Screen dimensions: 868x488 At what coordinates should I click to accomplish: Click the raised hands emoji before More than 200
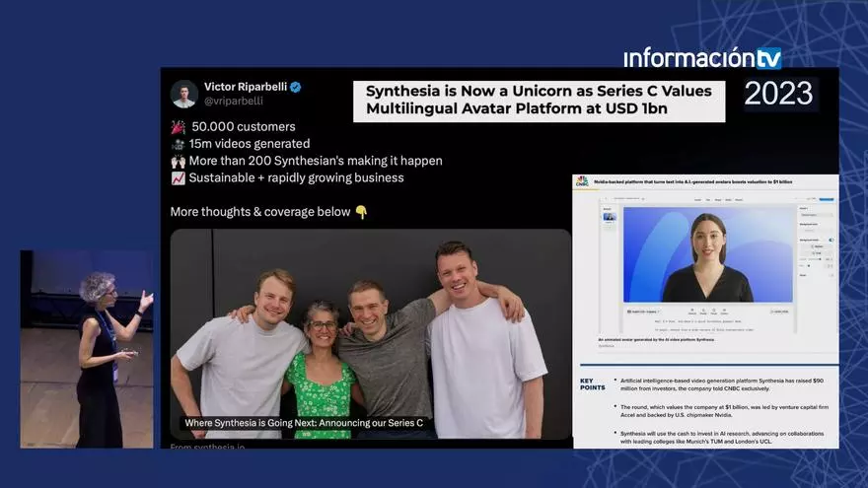tap(178, 162)
